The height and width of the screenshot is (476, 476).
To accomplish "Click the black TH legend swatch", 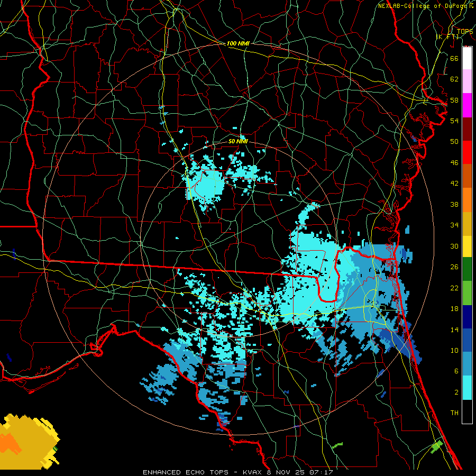I will coord(467,411).
